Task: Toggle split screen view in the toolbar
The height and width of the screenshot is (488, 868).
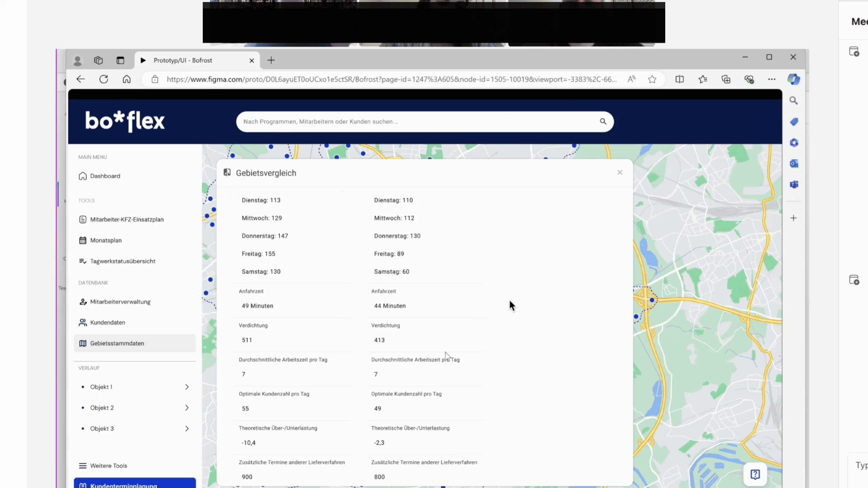Action: coord(680,79)
